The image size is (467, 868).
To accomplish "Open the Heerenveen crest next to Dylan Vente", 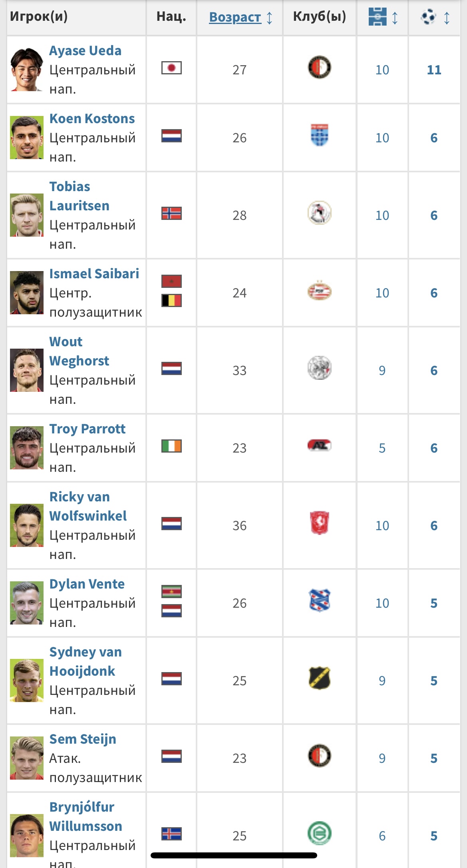I will pos(319,601).
